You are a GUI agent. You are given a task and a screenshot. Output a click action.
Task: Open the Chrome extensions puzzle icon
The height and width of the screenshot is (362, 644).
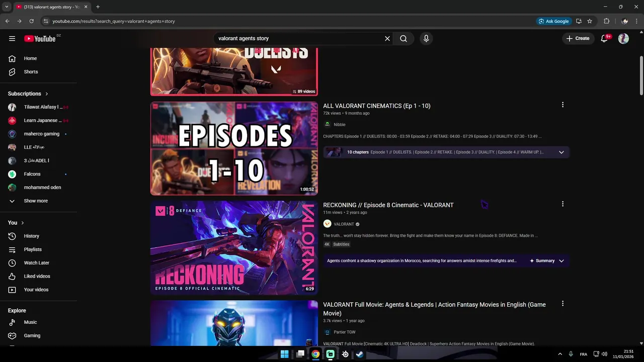pos(606,21)
